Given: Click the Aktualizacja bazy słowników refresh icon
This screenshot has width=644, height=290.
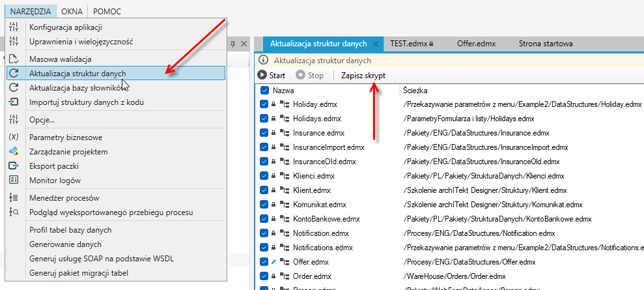Looking at the screenshot, I should (x=14, y=87).
